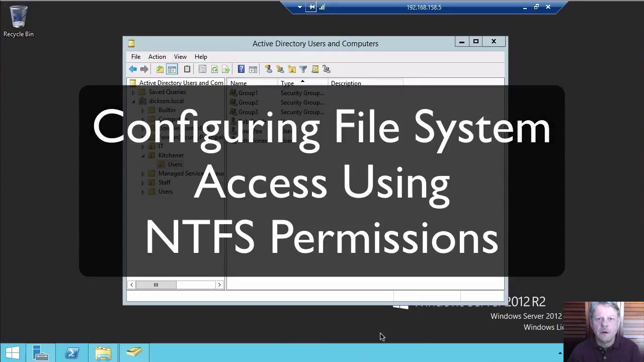Open the Windows Start button
This screenshot has width=644, height=362.
(x=12, y=352)
